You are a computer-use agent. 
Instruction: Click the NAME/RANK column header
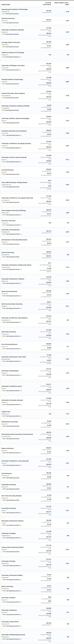[x=6, y=4]
